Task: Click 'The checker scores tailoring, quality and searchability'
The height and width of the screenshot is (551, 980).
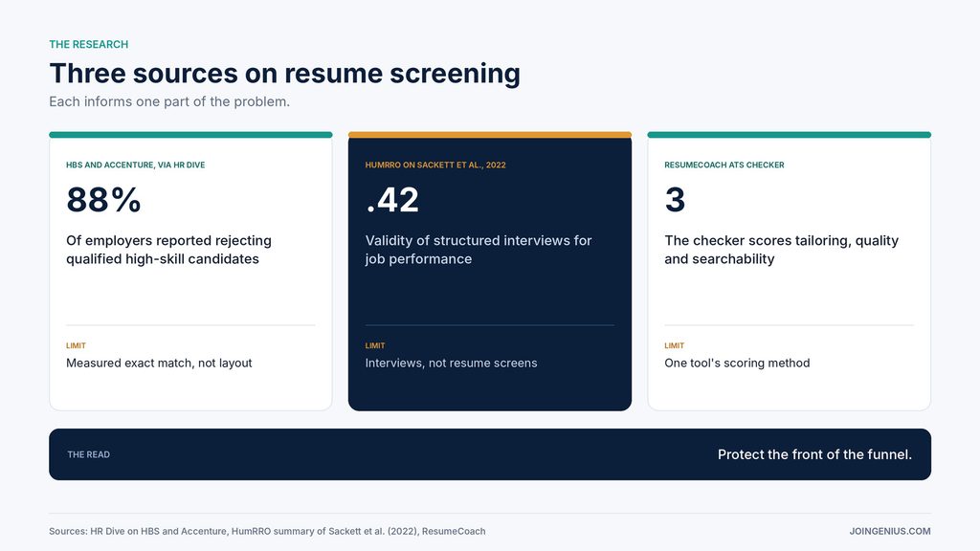Action: 781,250
